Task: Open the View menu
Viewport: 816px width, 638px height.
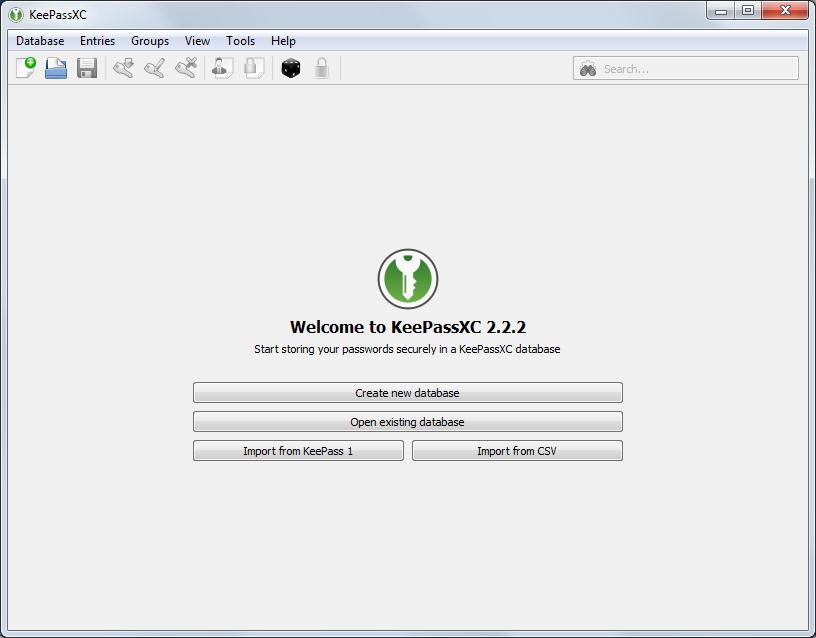Action: (x=197, y=41)
